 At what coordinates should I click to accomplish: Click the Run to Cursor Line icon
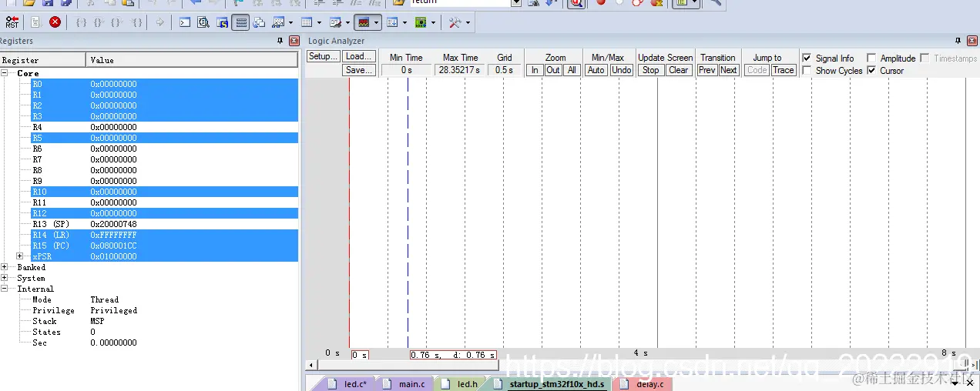tap(136, 22)
